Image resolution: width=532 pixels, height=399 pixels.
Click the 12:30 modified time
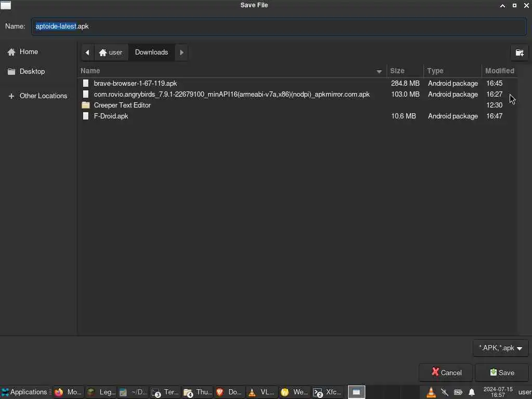495,105
